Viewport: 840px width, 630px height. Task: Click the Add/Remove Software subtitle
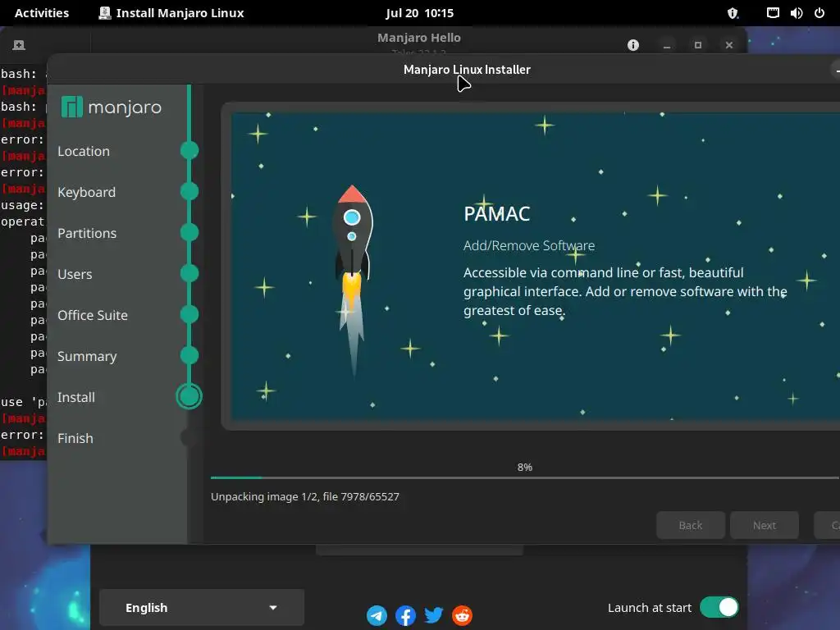point(529,245)
